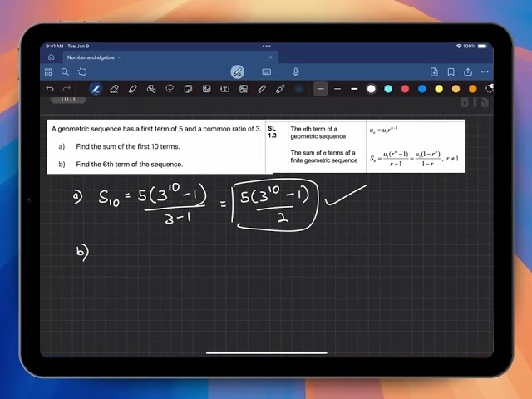Open the page thumbnails grid view
Screen dimensions: 532x399
tap(48, 72)
